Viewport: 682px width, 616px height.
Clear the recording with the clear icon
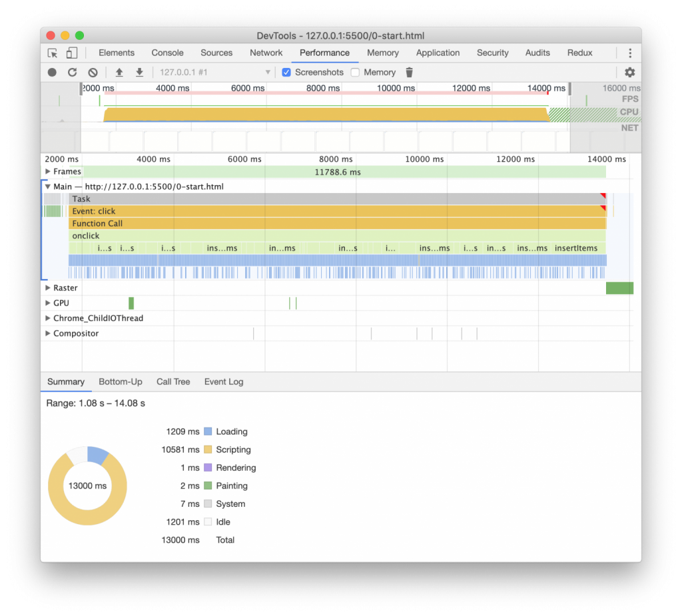pyautogui.click(x=93, y=72)
